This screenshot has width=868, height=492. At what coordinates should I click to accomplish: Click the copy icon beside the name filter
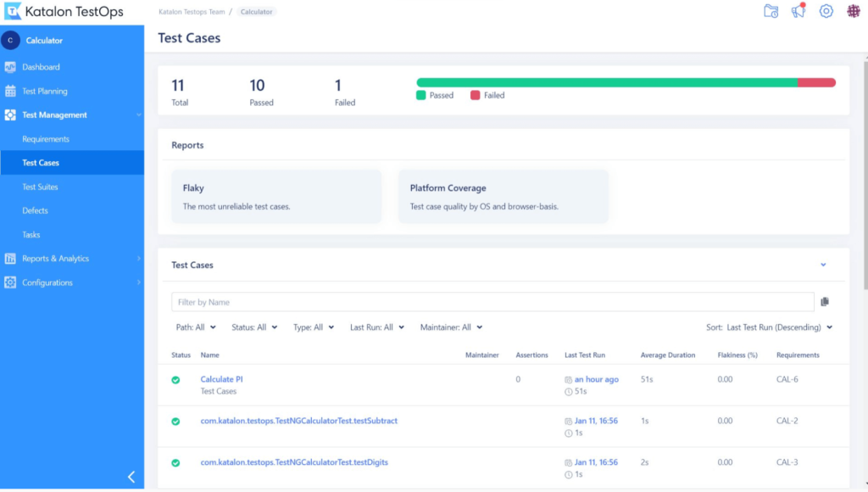825,302
